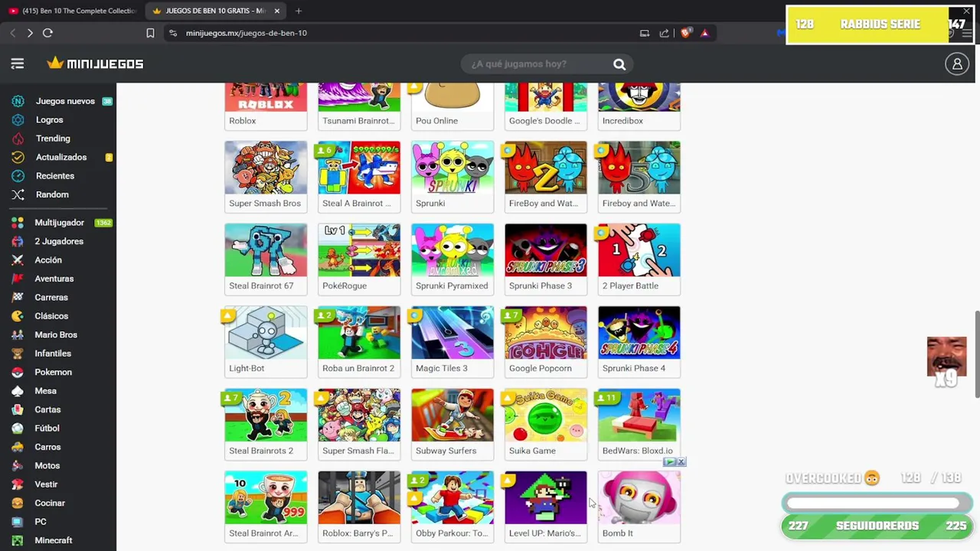Open Motos category

coord(47,465)
